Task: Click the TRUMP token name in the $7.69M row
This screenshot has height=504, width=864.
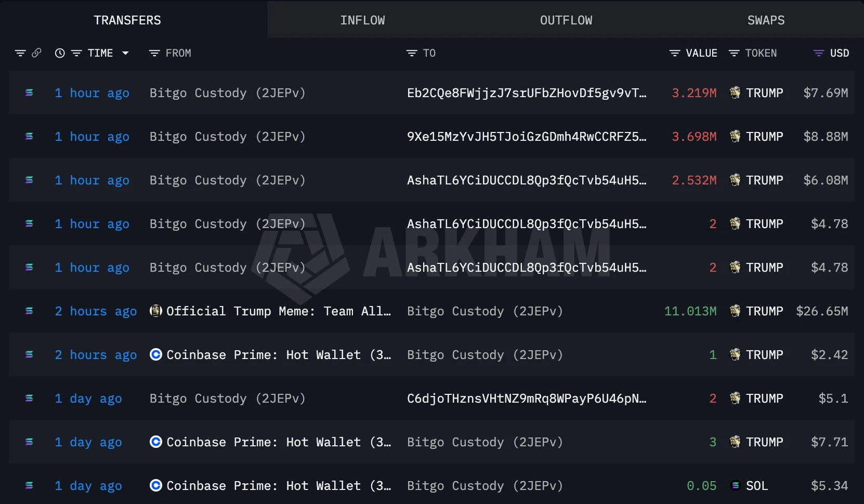Action: point(765,93)
